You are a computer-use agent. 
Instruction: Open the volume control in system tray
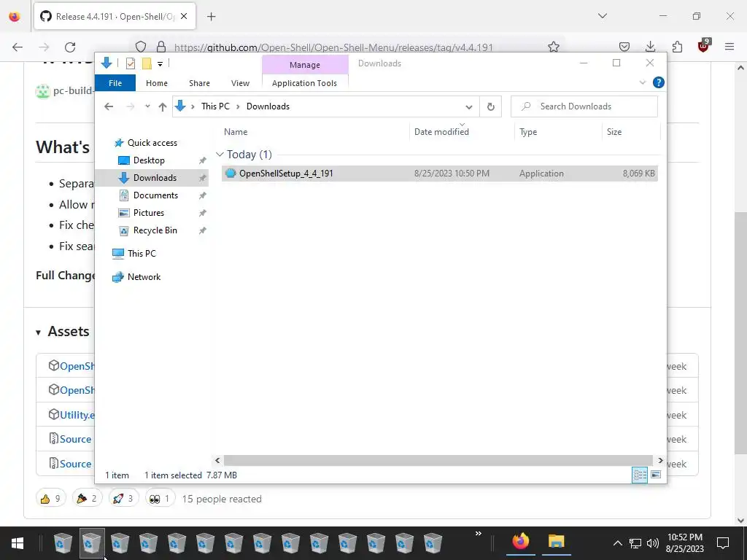point(653,542)
